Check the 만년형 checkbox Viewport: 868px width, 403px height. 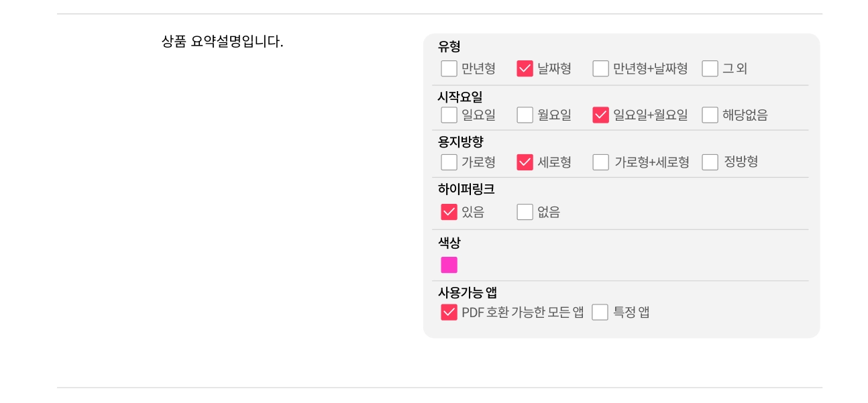pos(449,68)
